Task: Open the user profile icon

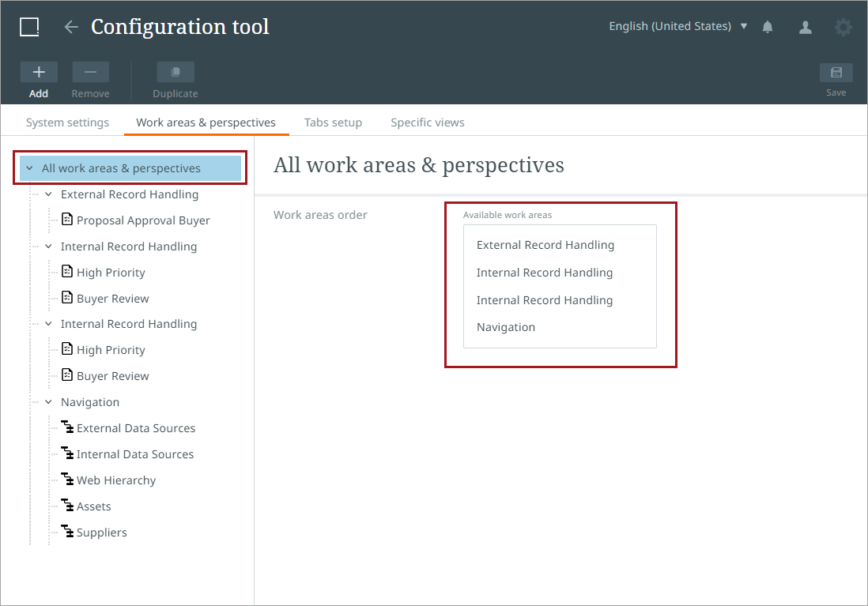Action: [x=806, y=27]
